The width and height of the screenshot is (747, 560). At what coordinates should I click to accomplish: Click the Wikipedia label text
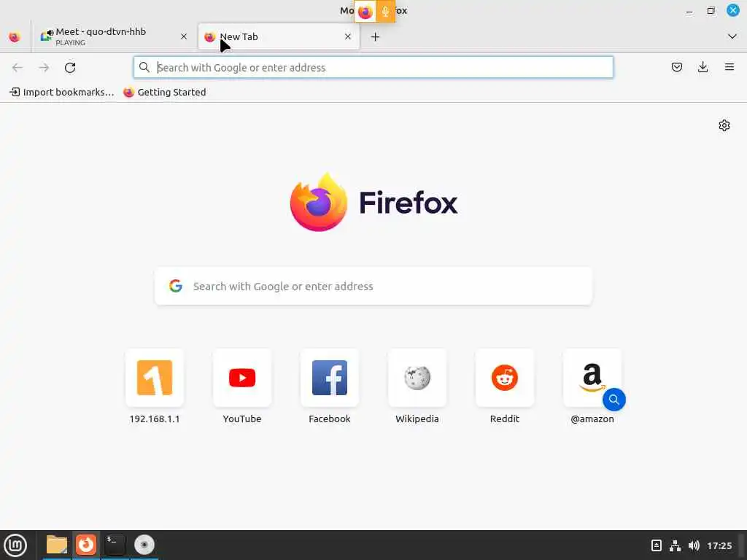coord(417,419)
